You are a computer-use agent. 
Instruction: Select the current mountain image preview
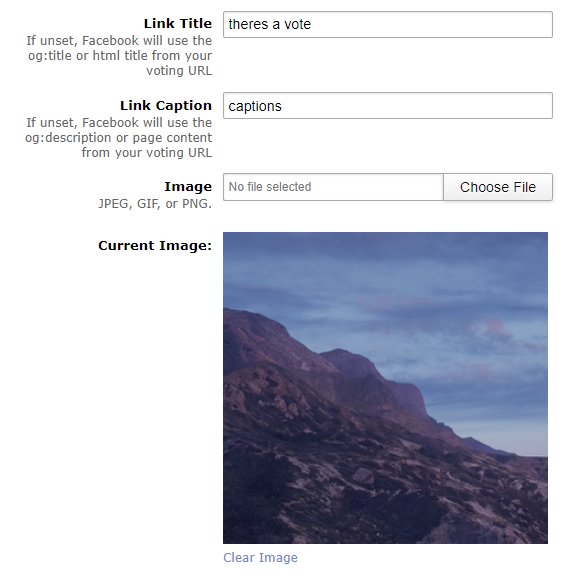[x=385, y=388]
